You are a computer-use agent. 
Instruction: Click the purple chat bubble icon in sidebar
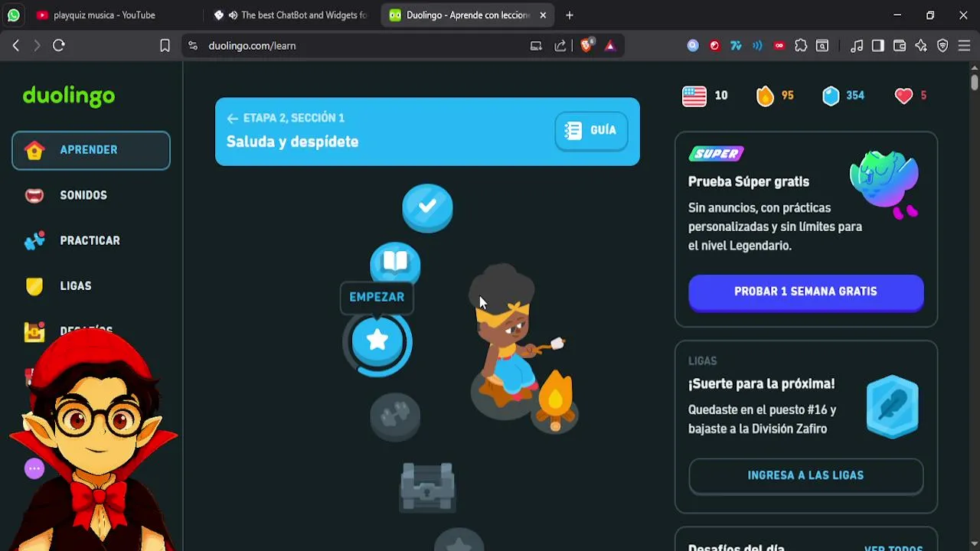34,468
